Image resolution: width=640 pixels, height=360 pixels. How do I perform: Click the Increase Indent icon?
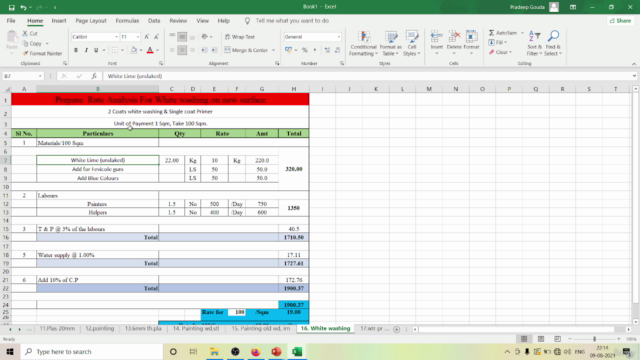[214, 50]
